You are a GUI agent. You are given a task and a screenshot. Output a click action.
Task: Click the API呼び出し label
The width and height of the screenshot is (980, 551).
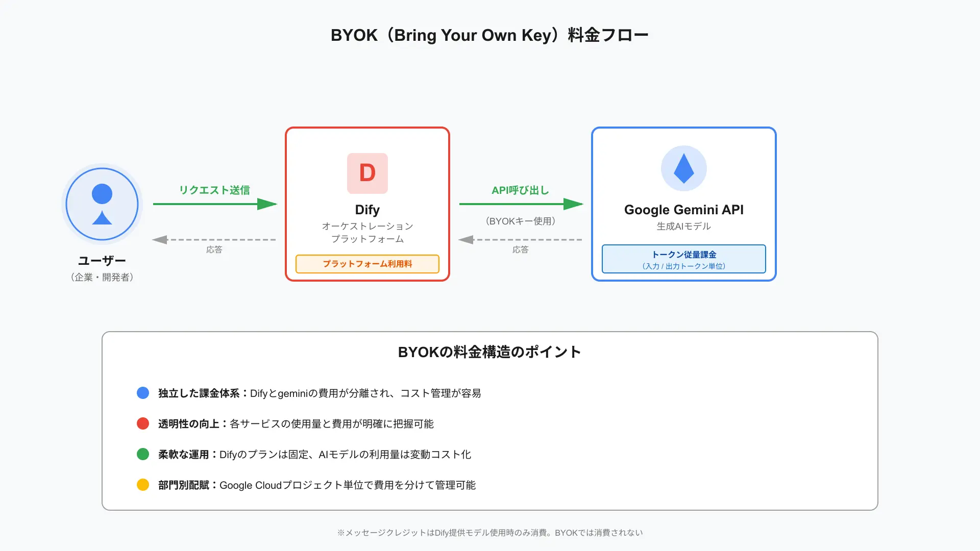520,190
